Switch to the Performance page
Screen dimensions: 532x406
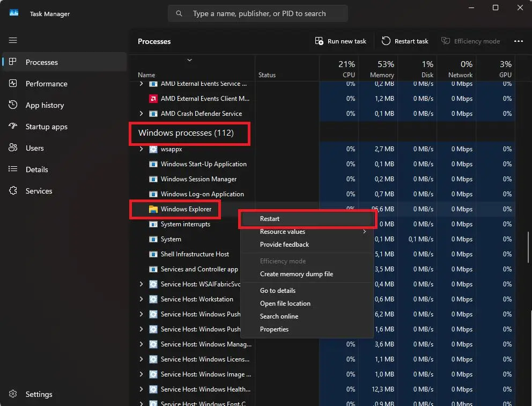(x=64, y=84)
